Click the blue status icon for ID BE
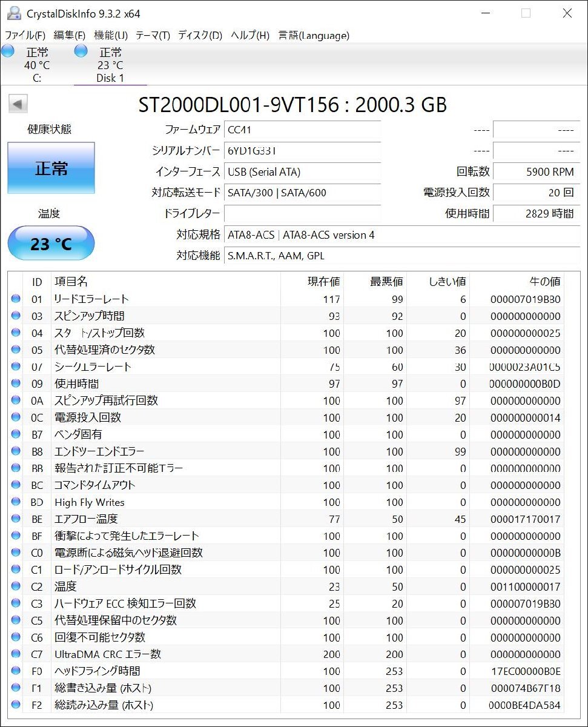Screen dimensions: 588x727 [16, 519]
